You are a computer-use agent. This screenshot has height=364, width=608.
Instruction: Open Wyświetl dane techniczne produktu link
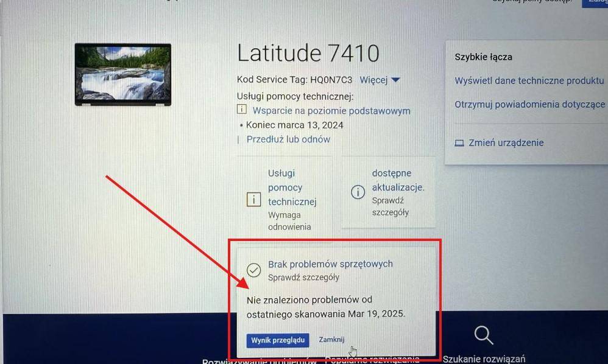point(529,80)
